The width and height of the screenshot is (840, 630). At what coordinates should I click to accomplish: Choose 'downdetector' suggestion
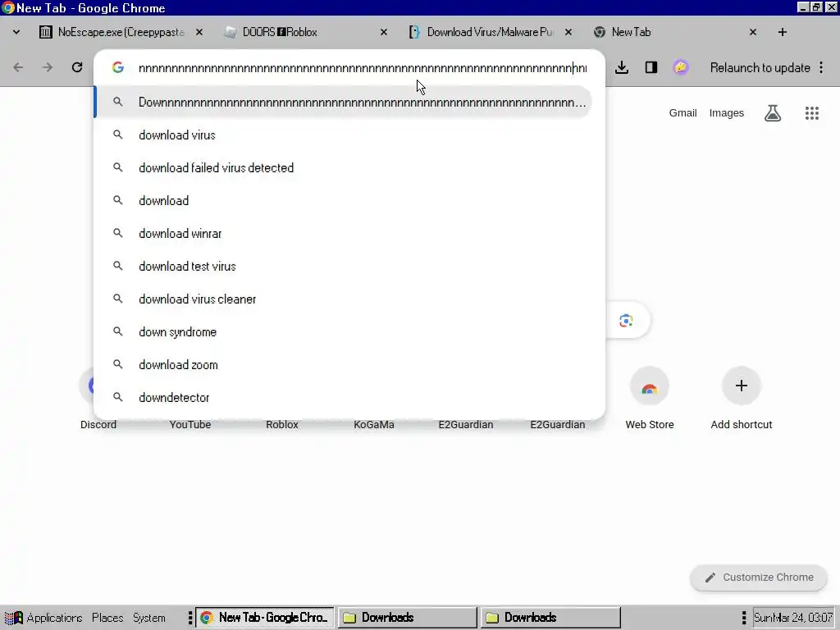(x=344, y=398)
